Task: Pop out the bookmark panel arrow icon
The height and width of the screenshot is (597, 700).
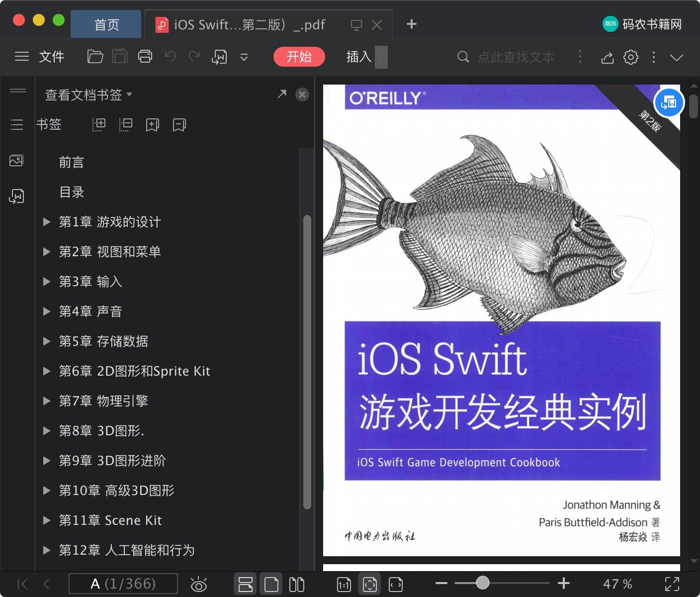Action: [282, 94]
